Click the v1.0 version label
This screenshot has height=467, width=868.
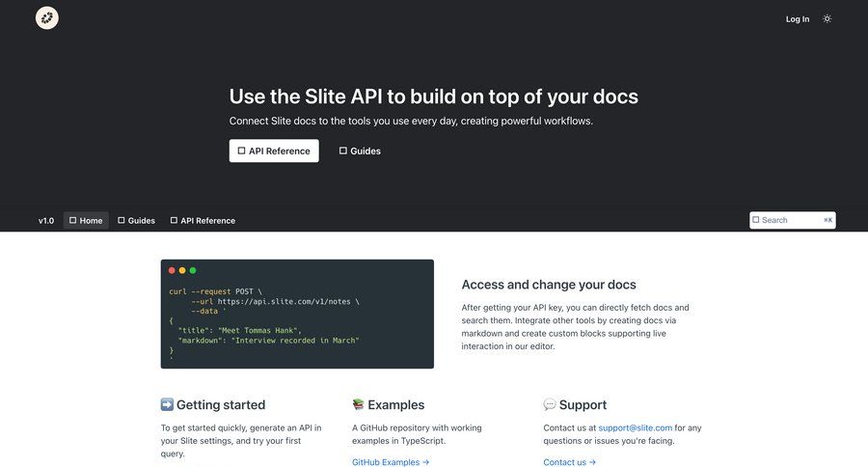pyautogui.click(x=46, y=220)
